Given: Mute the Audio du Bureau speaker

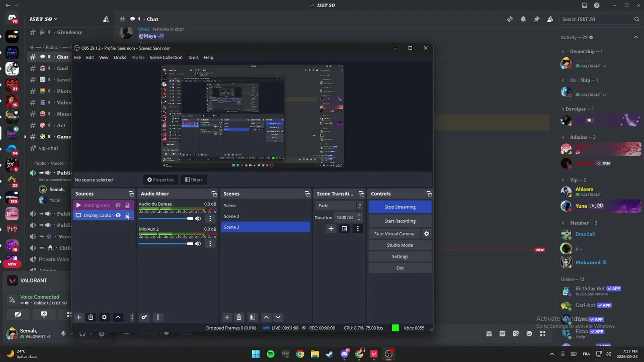Looking at the screenshot, I should [198, 219].
